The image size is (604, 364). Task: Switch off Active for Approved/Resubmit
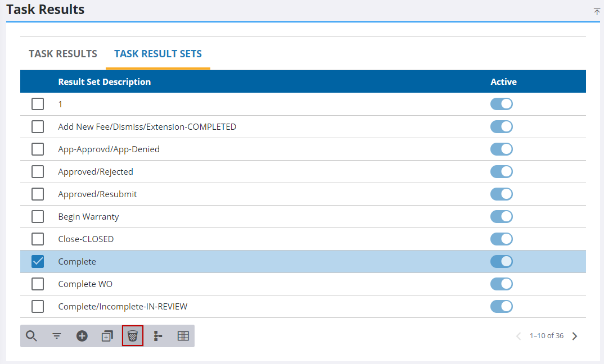pyautogui.click(x=502, y=194)
